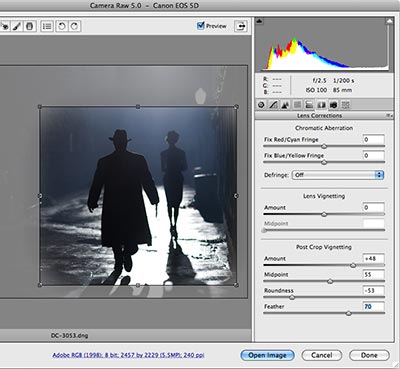Viewport: 400px width, 369px height.
Task: Click the DC-3053.dng filename label
Action: click(x=69, y=336)
